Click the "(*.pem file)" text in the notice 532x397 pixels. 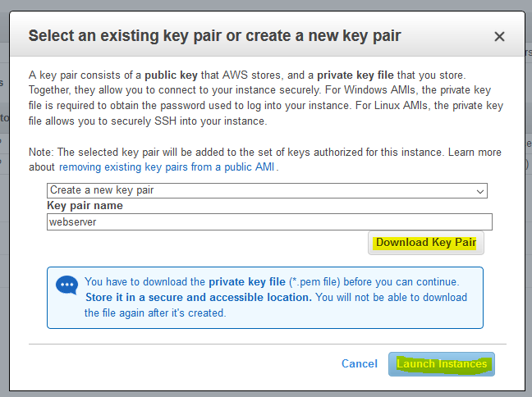314,282
